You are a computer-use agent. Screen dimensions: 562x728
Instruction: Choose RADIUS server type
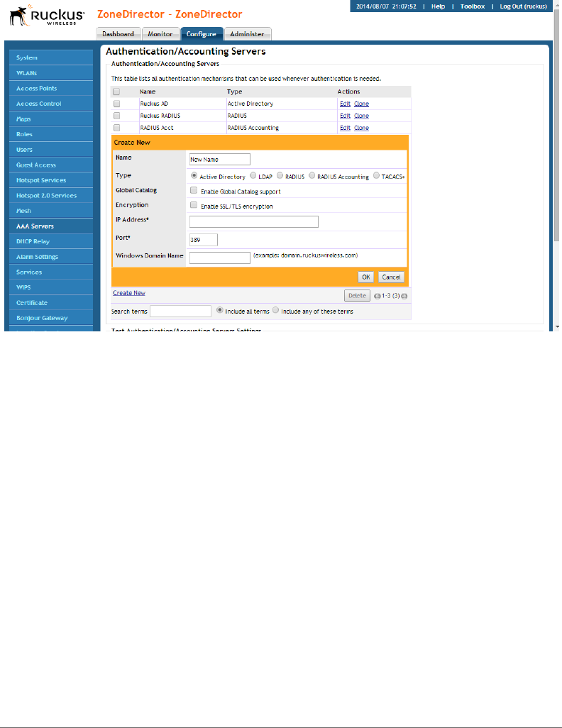(280, 175)
